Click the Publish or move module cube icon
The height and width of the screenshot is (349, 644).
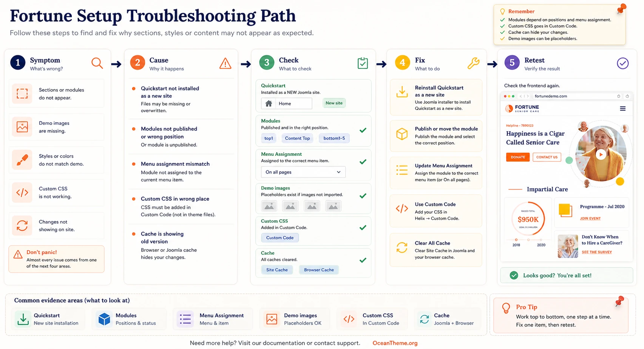402,134
